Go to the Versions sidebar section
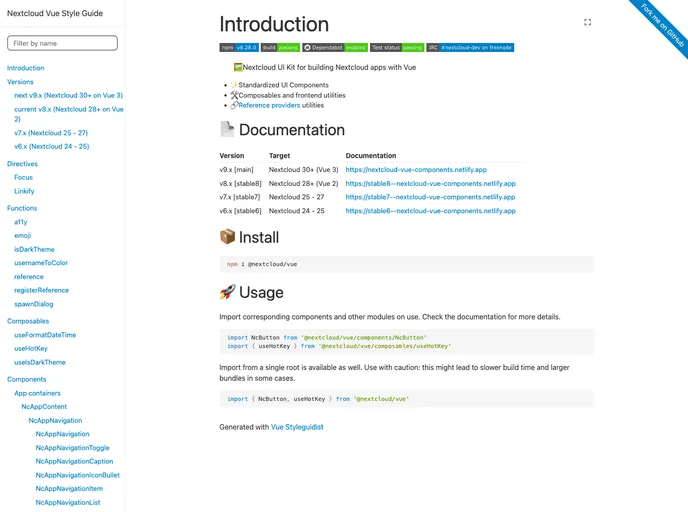 (x=20, y=82)
